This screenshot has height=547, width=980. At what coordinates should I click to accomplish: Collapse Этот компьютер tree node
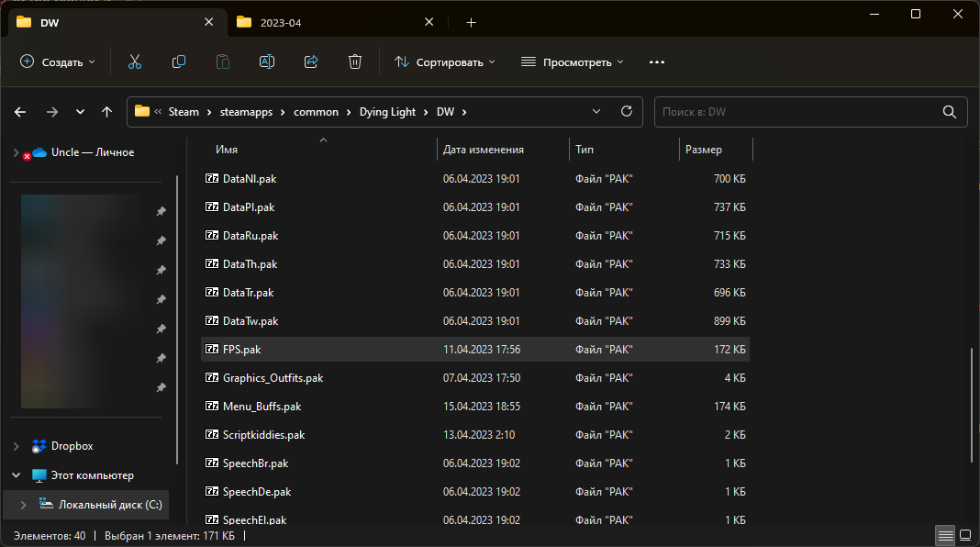(x=17, y=475)
